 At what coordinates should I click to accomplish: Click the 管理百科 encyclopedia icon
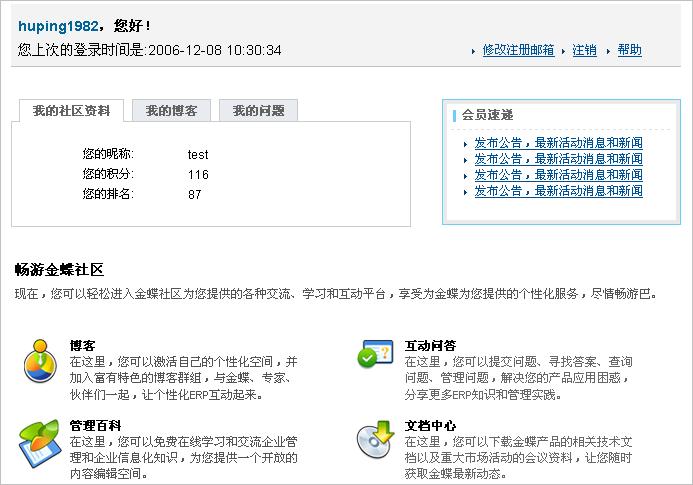tap(39, 440)
